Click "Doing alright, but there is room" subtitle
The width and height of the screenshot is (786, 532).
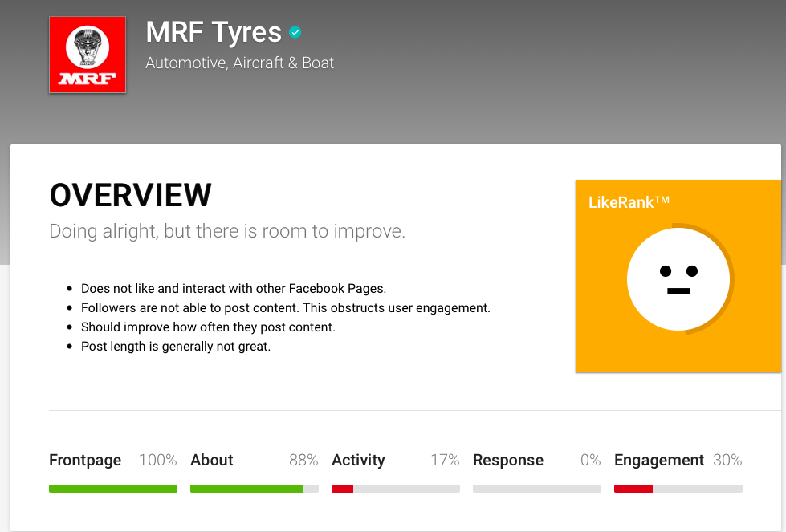tap(227, 231)
